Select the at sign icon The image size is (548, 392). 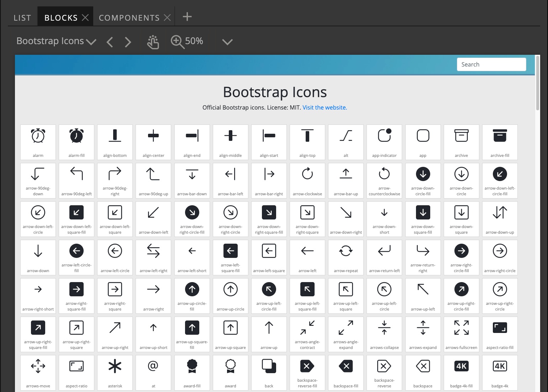coord(153,373)
